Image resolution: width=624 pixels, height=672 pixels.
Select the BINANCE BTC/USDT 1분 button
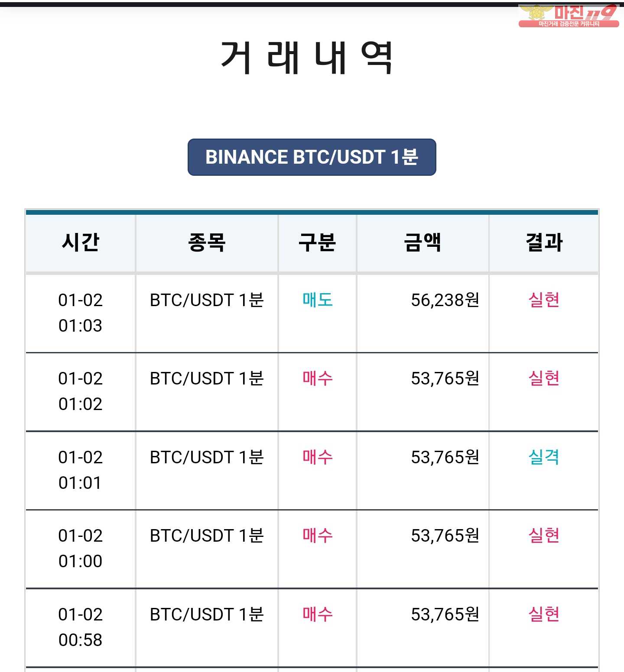click(x=312, y=157)
